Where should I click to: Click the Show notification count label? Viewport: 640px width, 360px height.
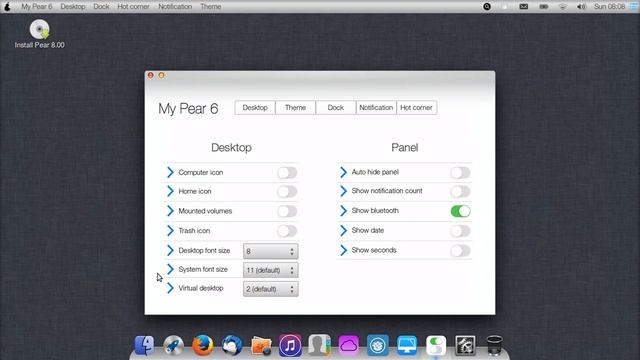click(x=387, y=191)
